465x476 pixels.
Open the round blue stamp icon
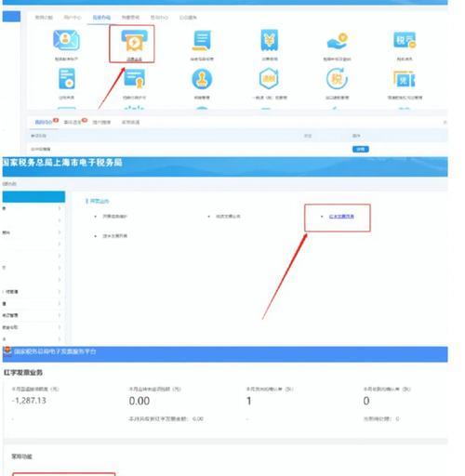click(x=202, y=79)
